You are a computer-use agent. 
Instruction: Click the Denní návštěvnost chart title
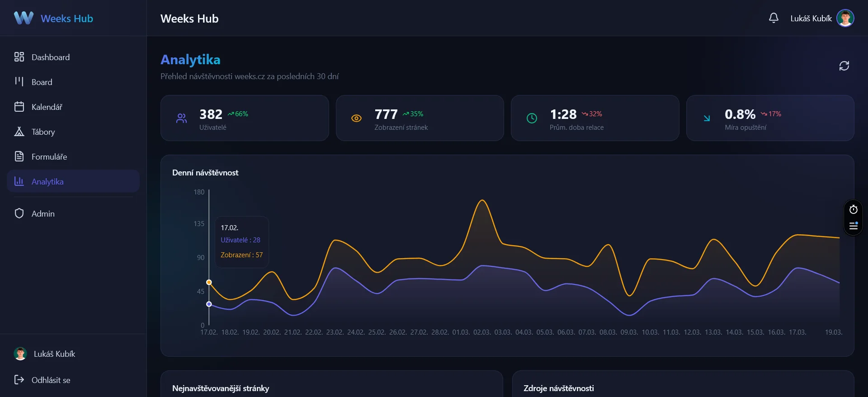[x=205, y=173]
